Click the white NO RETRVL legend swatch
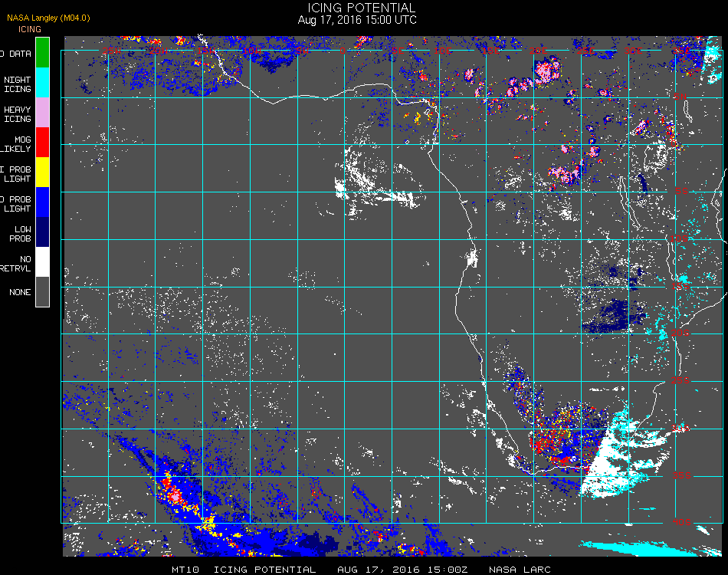This screenshot has height=575, width=728. pos(42,262)
